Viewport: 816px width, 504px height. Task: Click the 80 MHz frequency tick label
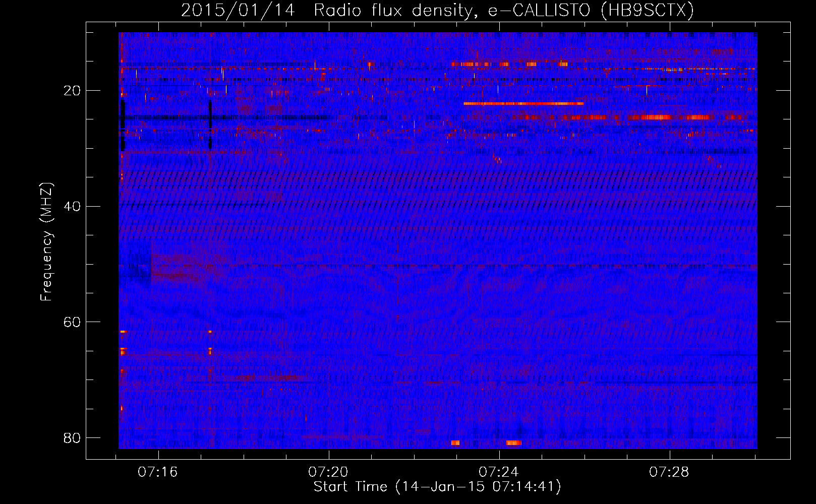coord(72,437)
